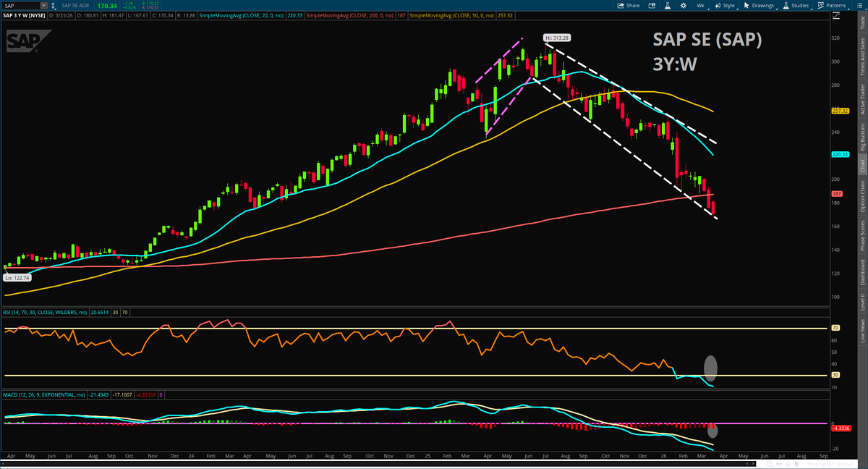Click the 'R: 13.86' range value
Image resolution: width=868 pixels, height=469 pixels.
pyautogui.click(x=187, y=15)
